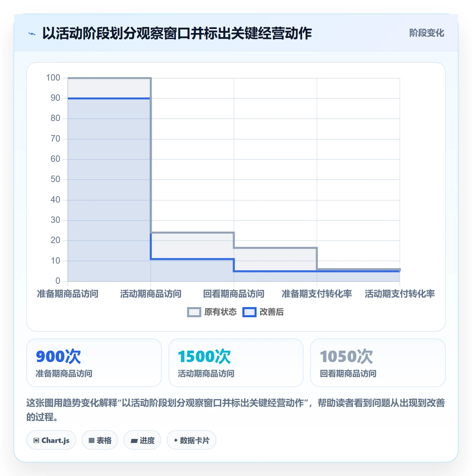Image resolution: width=472 pixels, height=476 pixels.
Task: Click the 活动期商品访问 x-axis label
Action: pos(151,294)
